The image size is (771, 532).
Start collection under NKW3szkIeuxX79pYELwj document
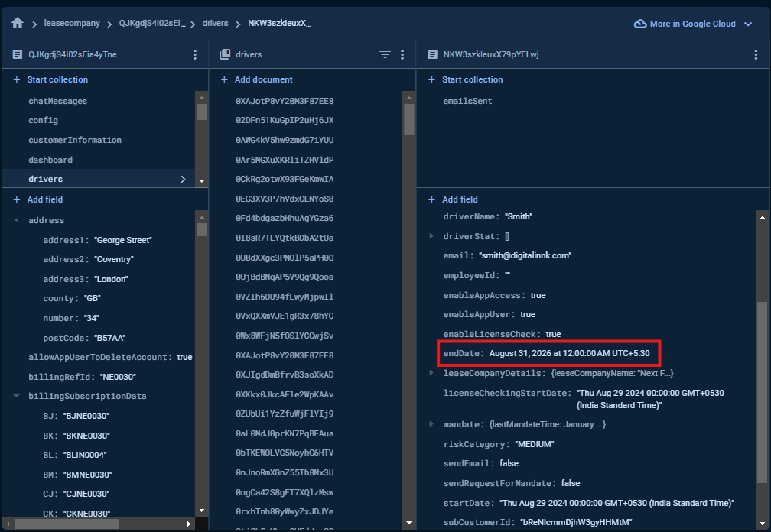(466, 79)
